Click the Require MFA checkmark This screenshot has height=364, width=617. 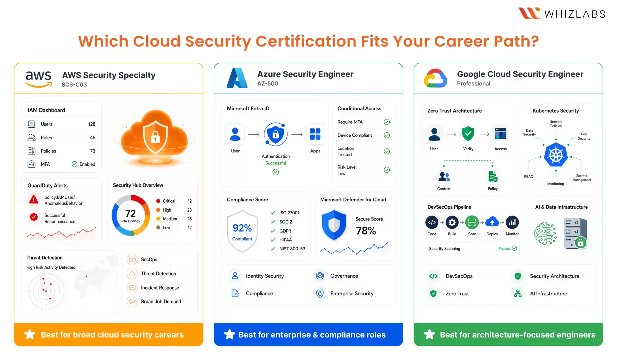pos(387,122)
